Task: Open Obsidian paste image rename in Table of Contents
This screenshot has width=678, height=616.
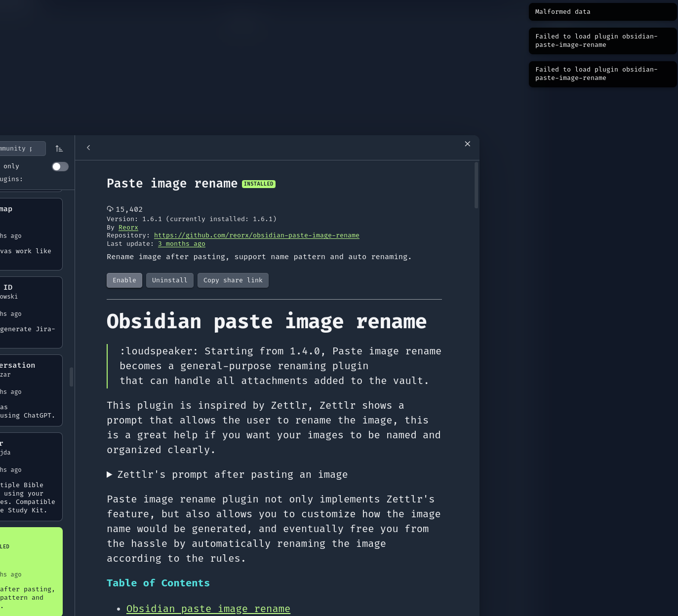Action: point(208,609)
